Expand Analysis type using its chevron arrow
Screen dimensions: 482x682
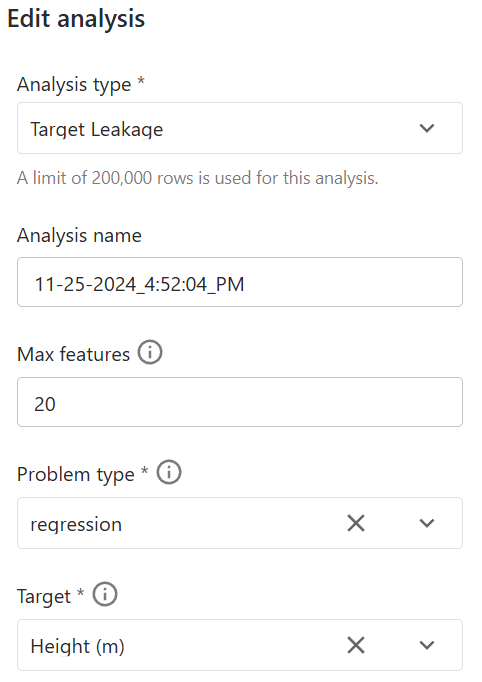[x=427, y=128]
